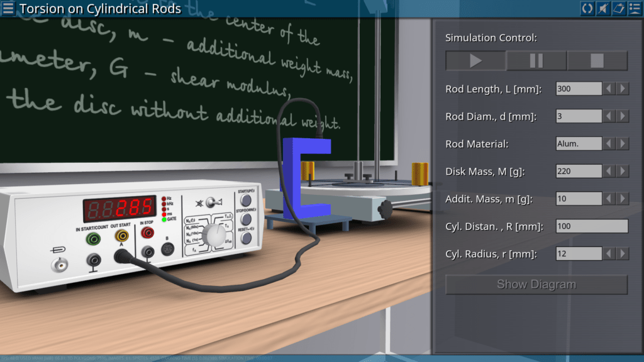Click the Cyl. Distance R input field
Screen dimensions: 644x362
click(x=592, y=226)
